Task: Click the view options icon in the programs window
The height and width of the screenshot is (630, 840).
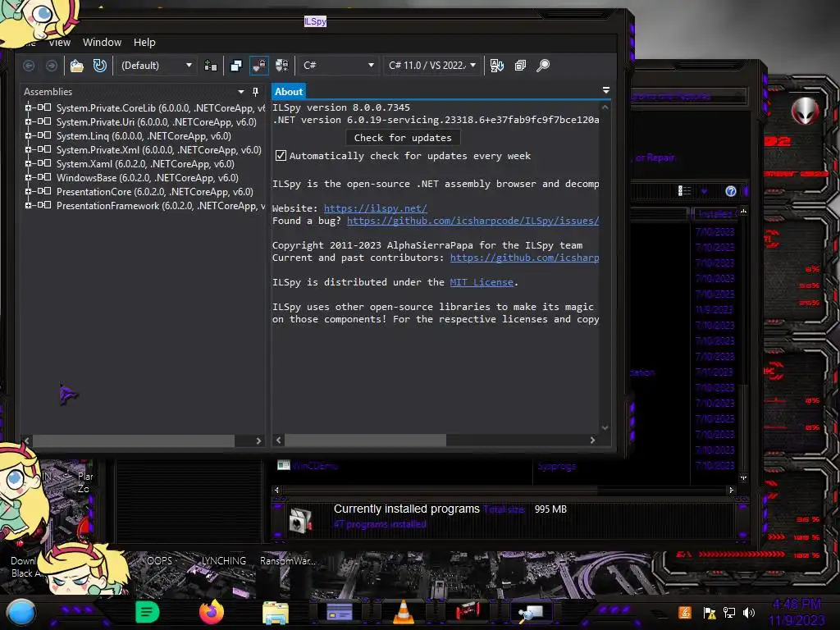Action: [684, 190]
